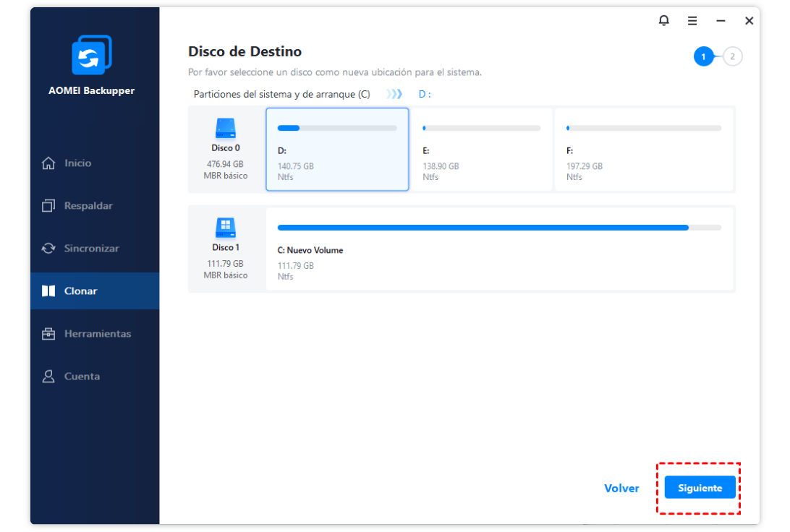Click the Disco de Destino heading
Image resolution: width=790 pixels, height=532 pixels.
(x=245, y=51)
